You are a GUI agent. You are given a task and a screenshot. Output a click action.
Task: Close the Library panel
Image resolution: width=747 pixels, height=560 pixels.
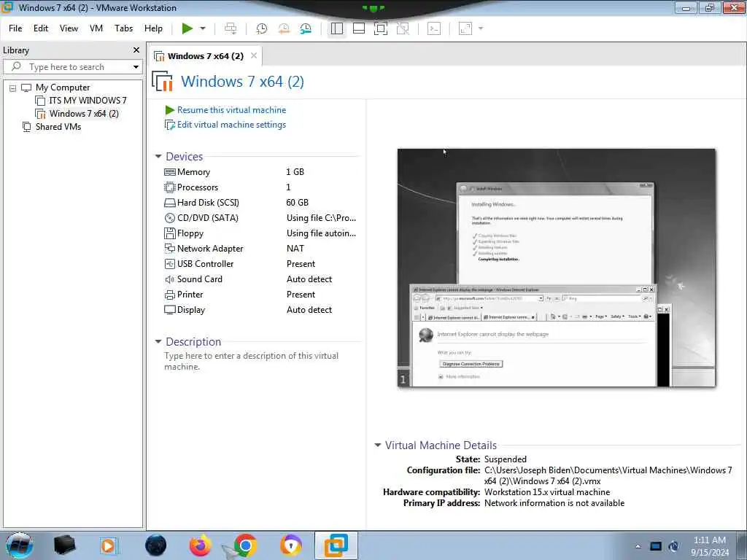coord(136,50)
